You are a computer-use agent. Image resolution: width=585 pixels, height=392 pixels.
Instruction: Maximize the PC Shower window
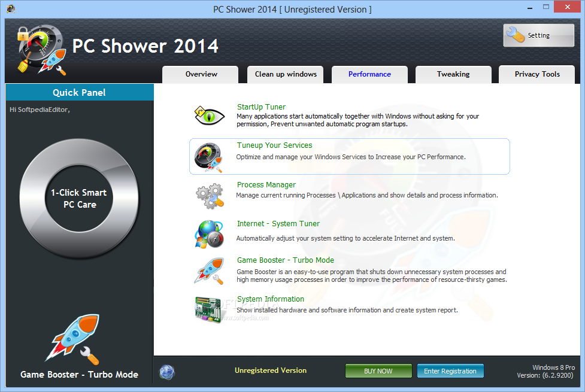pos(546,7)
